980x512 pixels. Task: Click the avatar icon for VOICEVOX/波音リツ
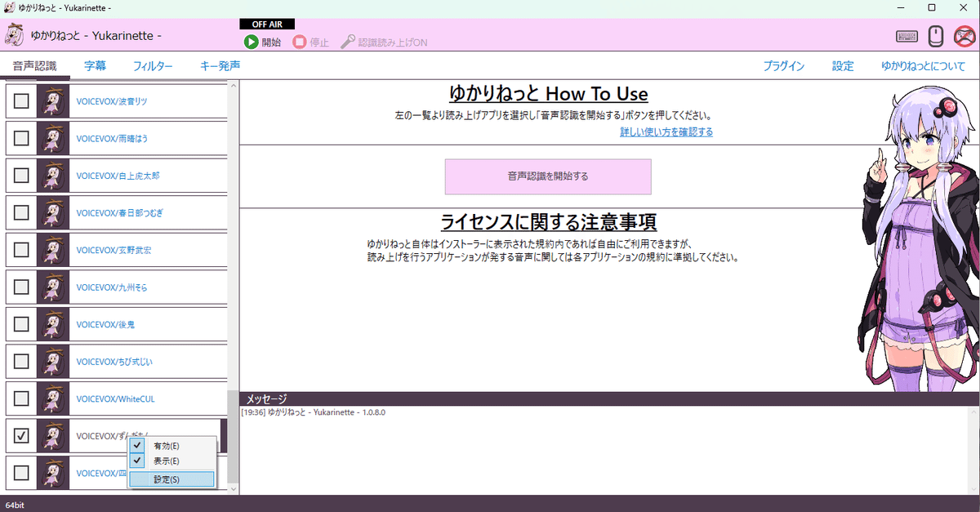pos(55,101)
